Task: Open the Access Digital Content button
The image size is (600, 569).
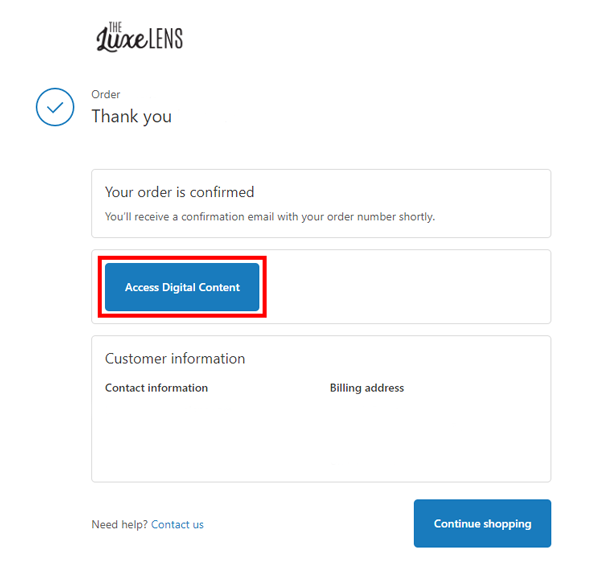Action: (x=182, y=288)
